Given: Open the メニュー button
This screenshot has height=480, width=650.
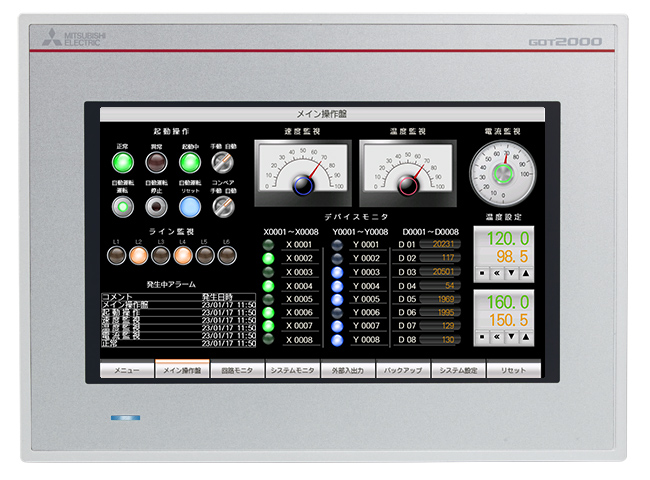Looking at the screenshot, I should [126, 370].
